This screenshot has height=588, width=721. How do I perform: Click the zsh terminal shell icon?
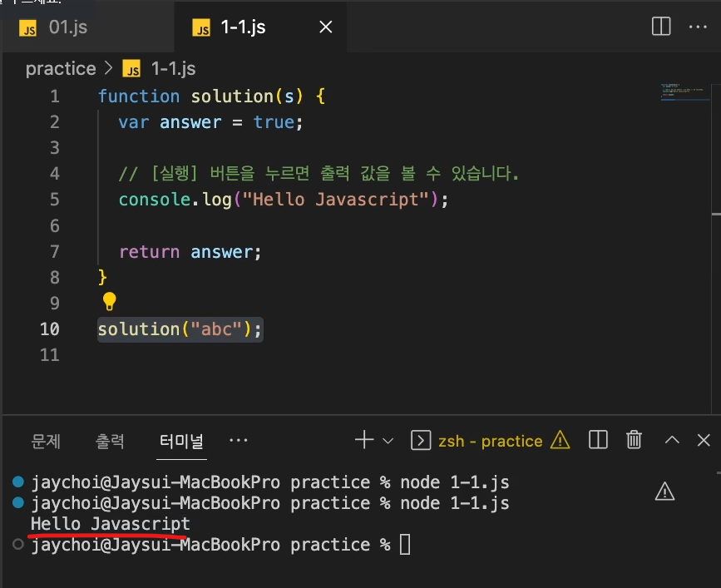point(420,441)
